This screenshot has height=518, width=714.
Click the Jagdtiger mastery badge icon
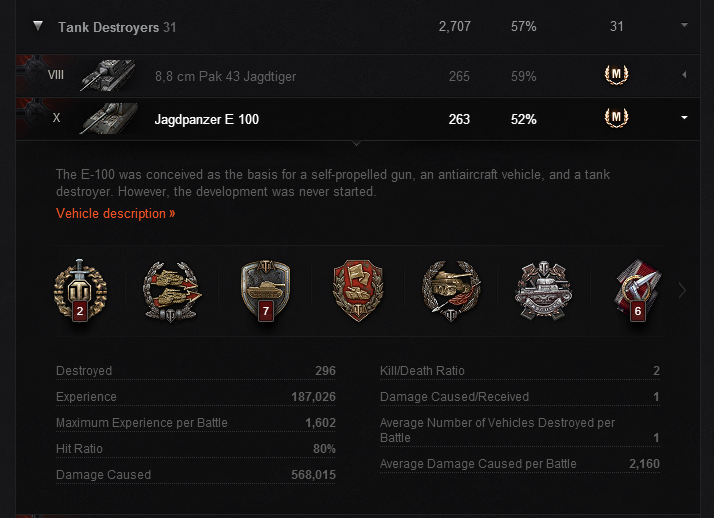tap(616, 75)
